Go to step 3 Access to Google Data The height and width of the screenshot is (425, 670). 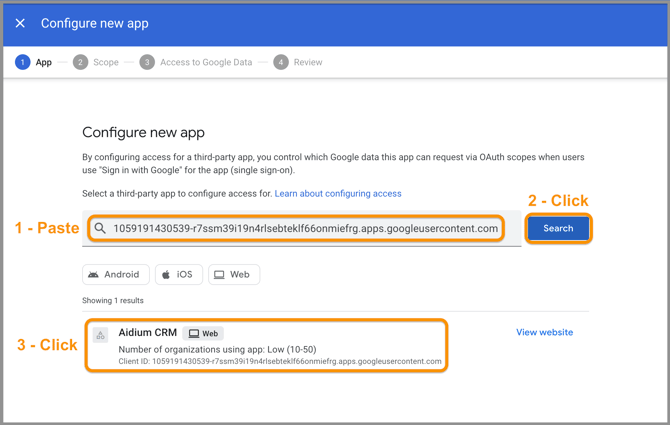196,62
